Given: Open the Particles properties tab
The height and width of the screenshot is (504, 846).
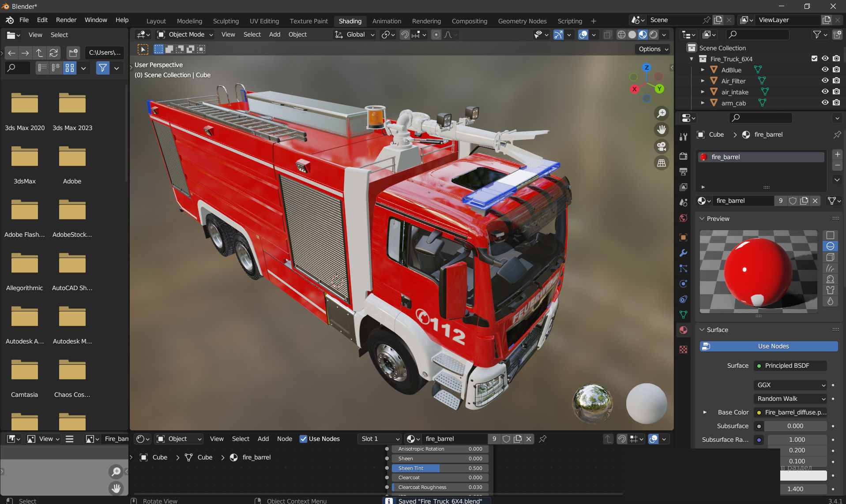Looking at the screenshot, I should [683, 269].
